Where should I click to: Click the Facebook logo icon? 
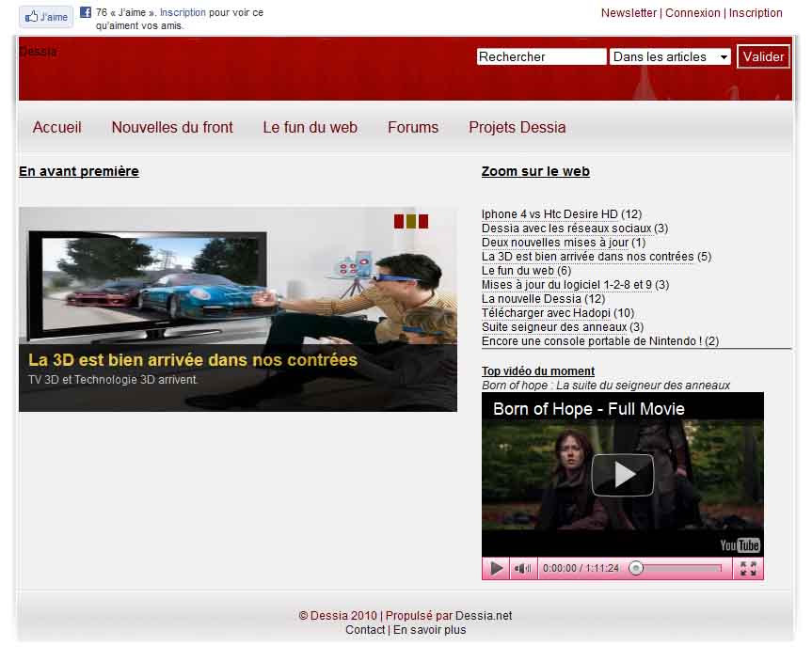(x=86, y=12)
